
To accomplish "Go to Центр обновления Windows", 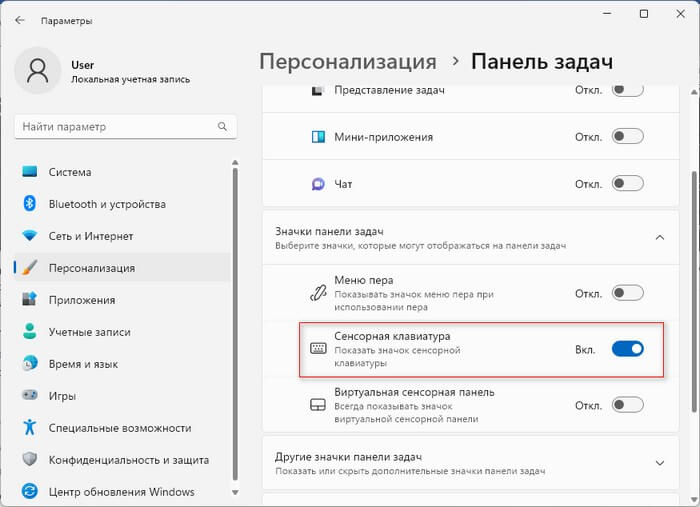I will [x=122, y=492].
